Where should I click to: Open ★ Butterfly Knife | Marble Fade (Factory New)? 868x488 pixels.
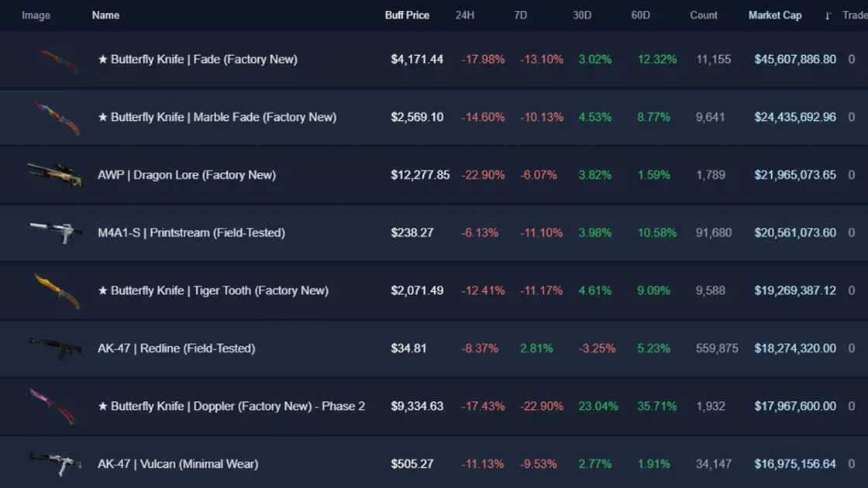click(x=217, y=117)
